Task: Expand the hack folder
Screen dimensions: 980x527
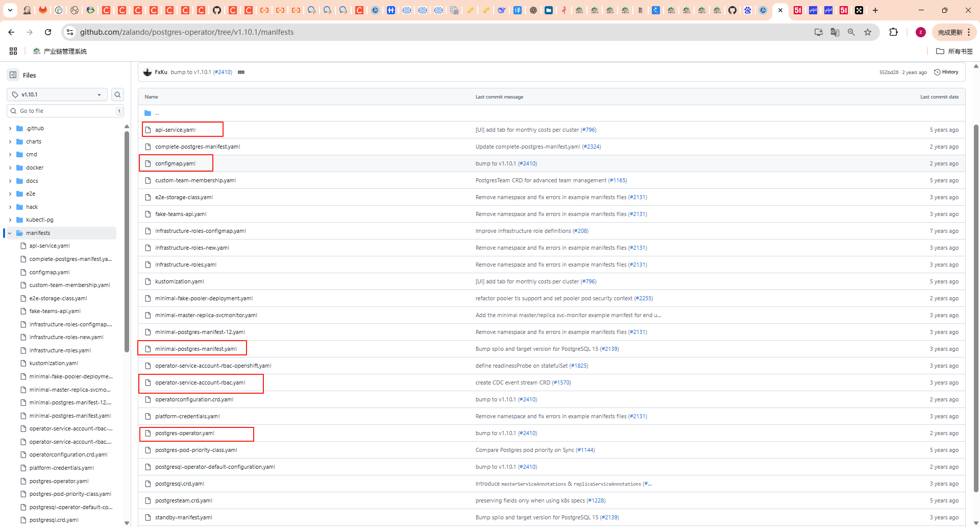Action: pos(10,207)
